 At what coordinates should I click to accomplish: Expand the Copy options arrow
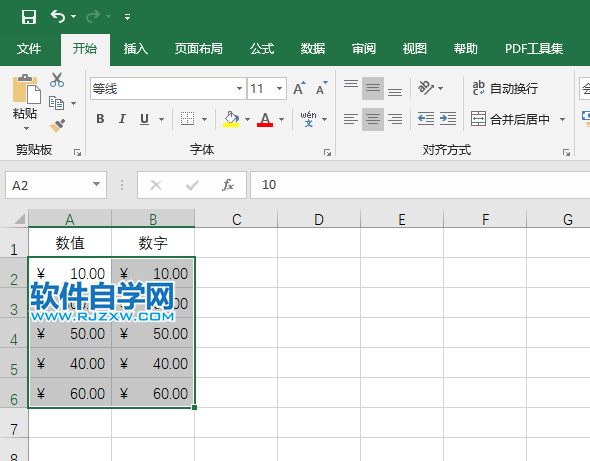pos(74,103)
